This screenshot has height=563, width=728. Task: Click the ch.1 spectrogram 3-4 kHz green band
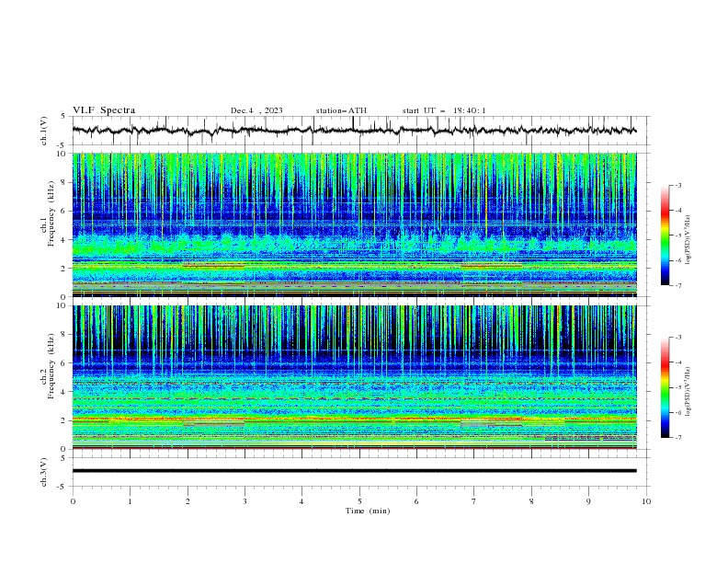pyautogui.click(x=354, y=246)
